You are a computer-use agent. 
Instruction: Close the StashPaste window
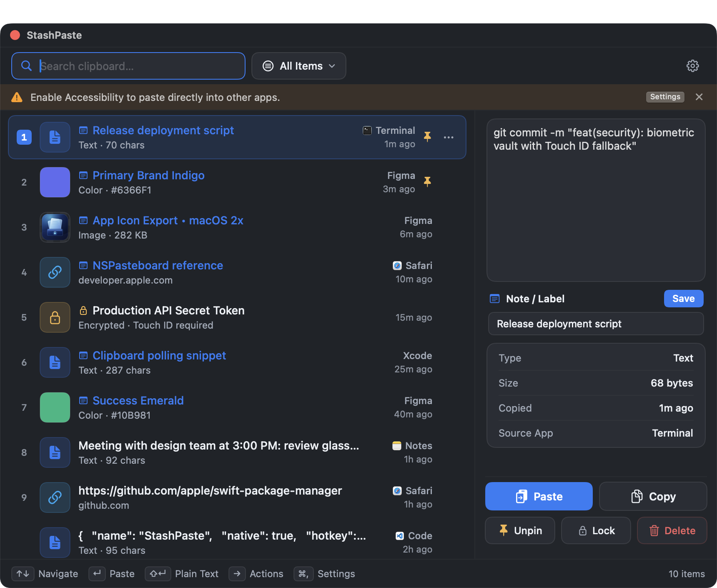pos(15,35)
